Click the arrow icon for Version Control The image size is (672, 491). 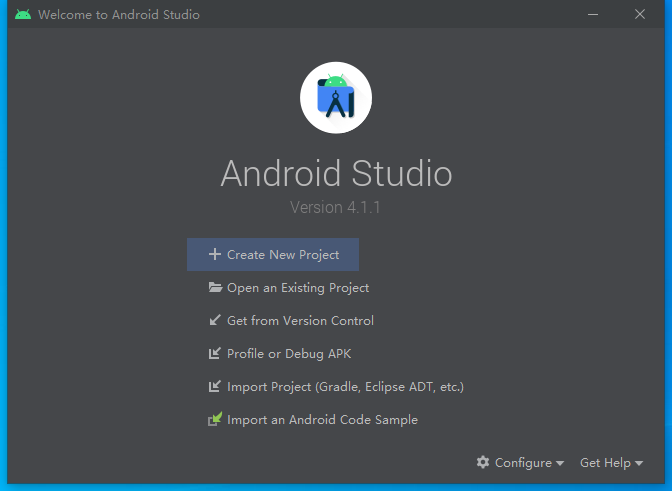pyautogui.click(x=215, y=320)
